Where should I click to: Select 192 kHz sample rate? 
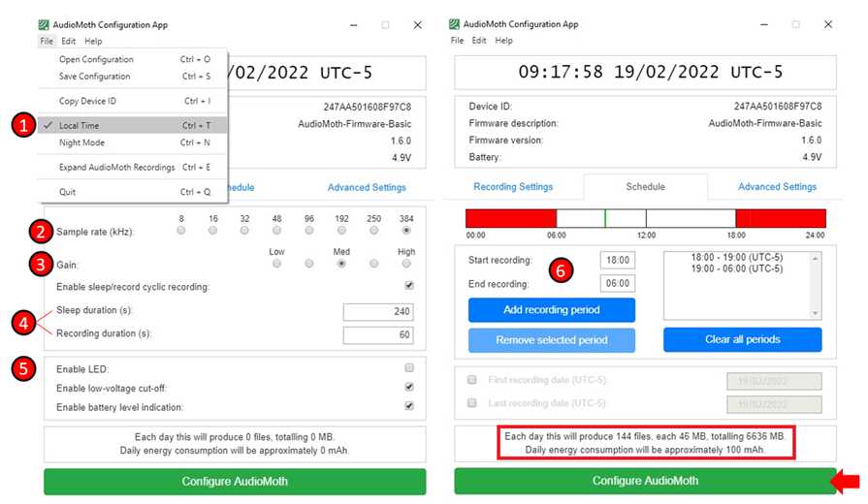click(341, 230)
